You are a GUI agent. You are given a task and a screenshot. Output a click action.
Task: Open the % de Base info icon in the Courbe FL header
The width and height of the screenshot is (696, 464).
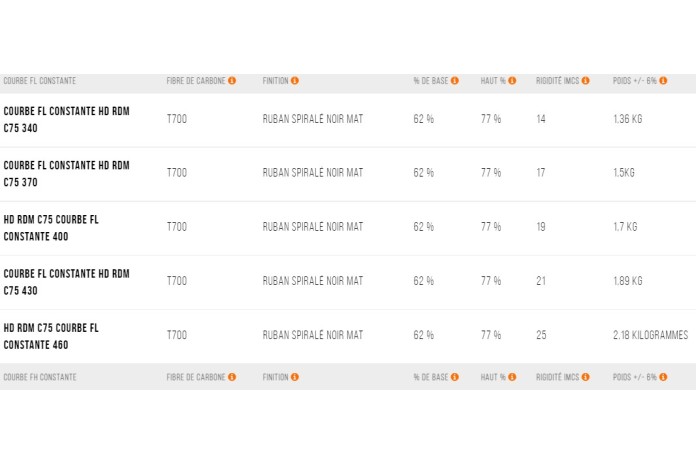pos(454,81)
